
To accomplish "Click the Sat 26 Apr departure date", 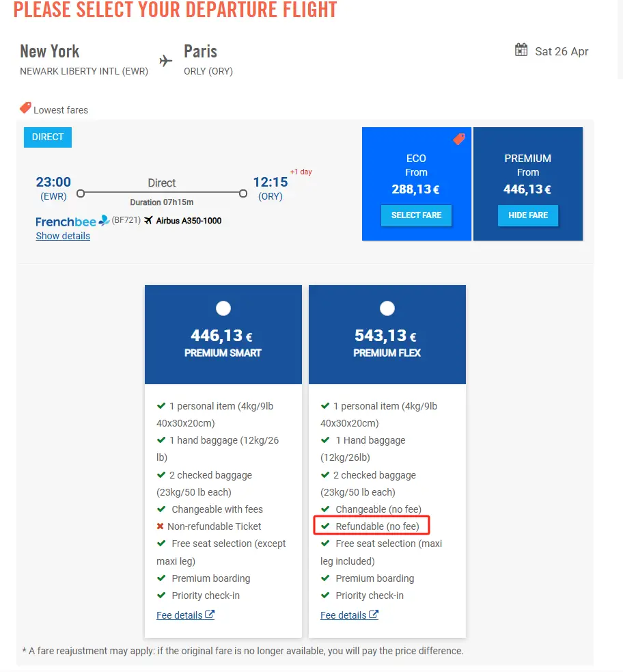I will point(562,51).
